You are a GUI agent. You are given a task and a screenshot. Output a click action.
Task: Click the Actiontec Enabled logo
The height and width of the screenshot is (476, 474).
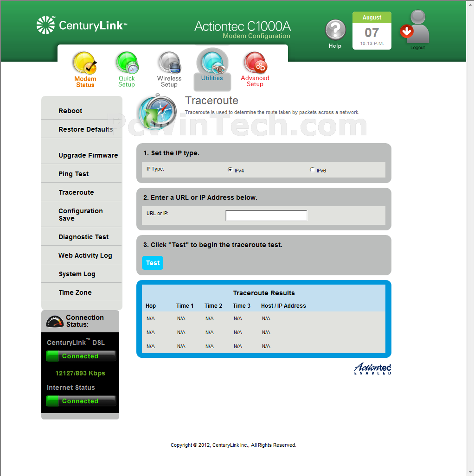373,368
